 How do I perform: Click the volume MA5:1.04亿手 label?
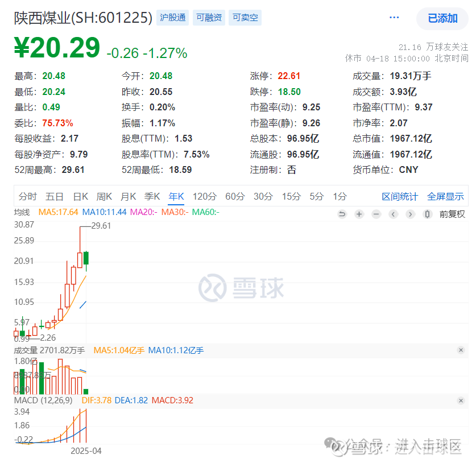click(119, 350)
